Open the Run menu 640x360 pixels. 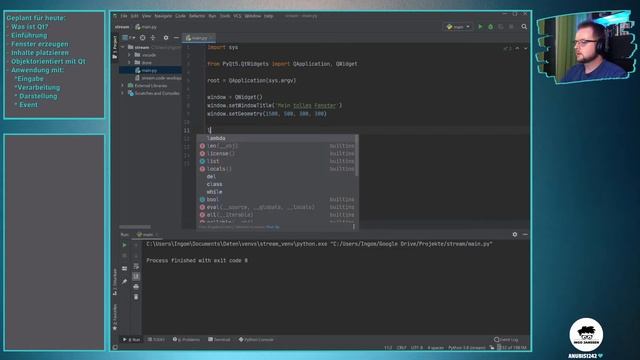click(x=212, y=16)
